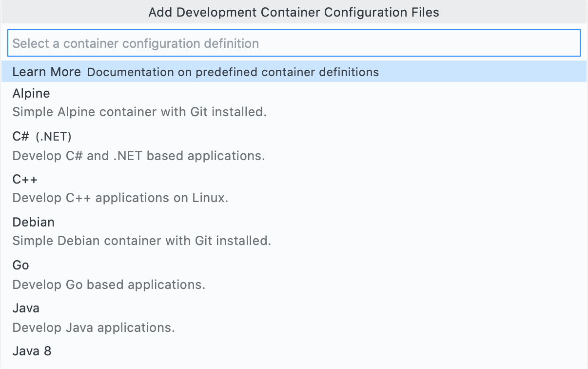Click the Simple Debian container description text
Screen dimensions: 588x369
click(141, 241)
